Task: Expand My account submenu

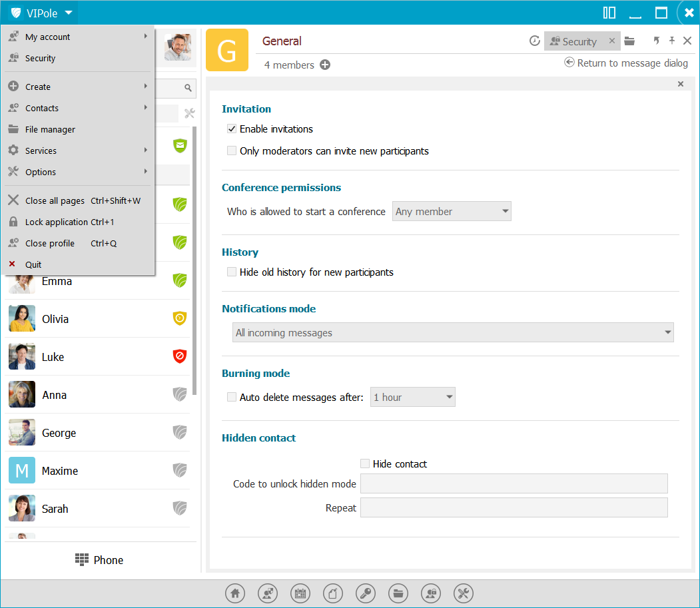Action: [x=78, y=37]
